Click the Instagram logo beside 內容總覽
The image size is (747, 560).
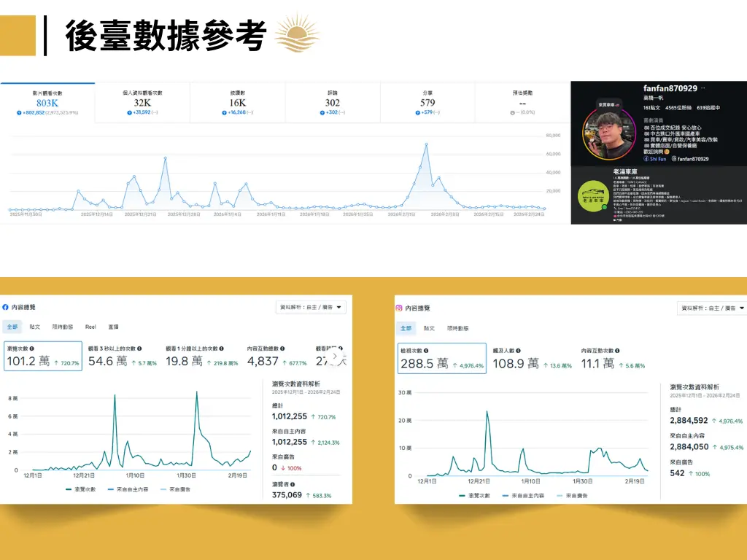click(399, 308)
